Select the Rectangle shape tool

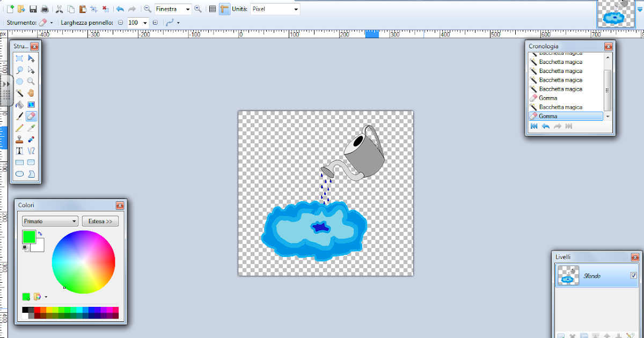pyautogui.click(x=19, y=162)
